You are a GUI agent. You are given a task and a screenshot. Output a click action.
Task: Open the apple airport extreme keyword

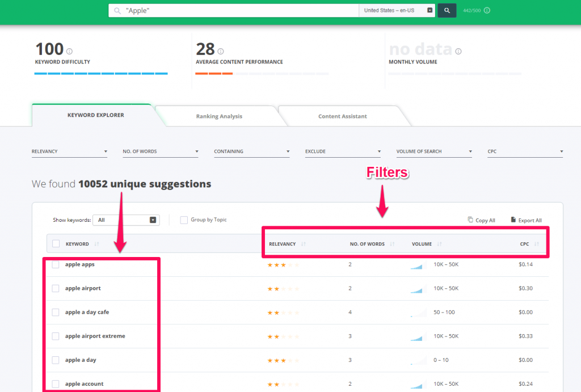pyautogui.click(x=95, y=336)
